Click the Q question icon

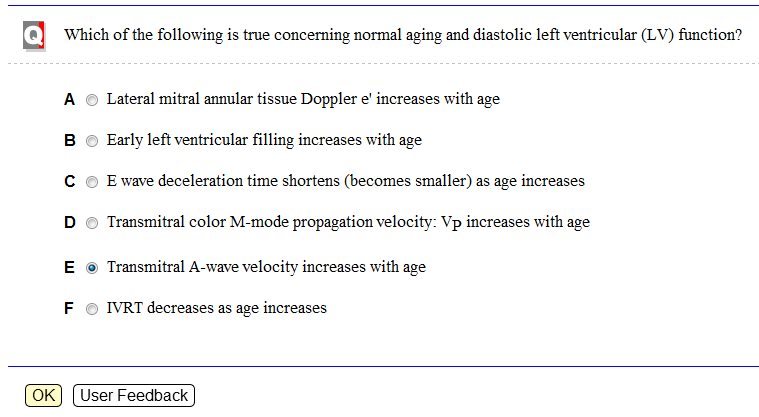pos(34,36)
